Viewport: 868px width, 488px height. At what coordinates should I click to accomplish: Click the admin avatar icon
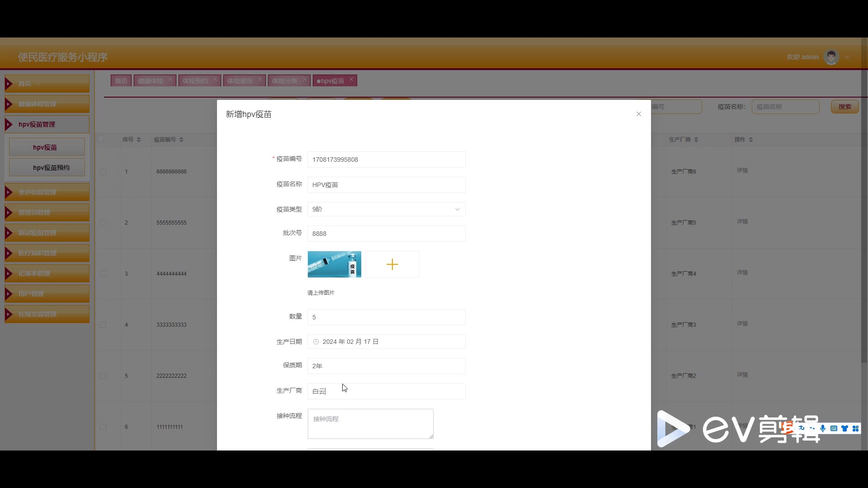click(831, 57)
